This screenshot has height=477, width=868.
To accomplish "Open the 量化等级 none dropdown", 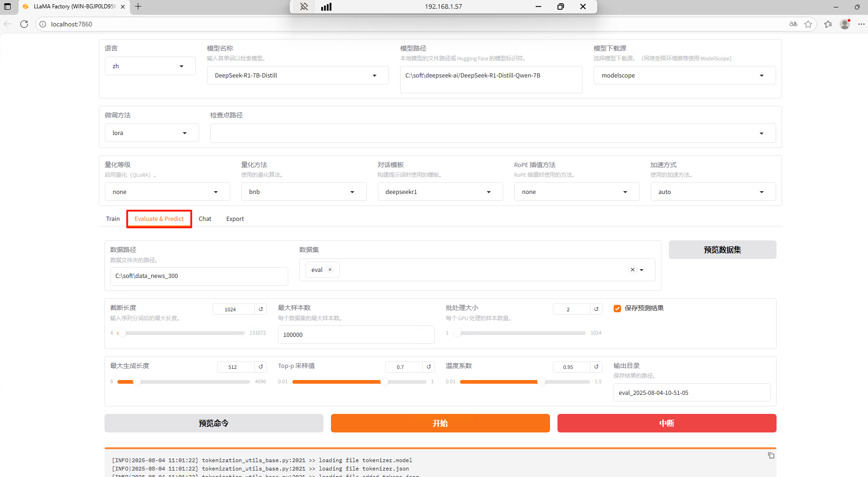I will coord(167,192).
